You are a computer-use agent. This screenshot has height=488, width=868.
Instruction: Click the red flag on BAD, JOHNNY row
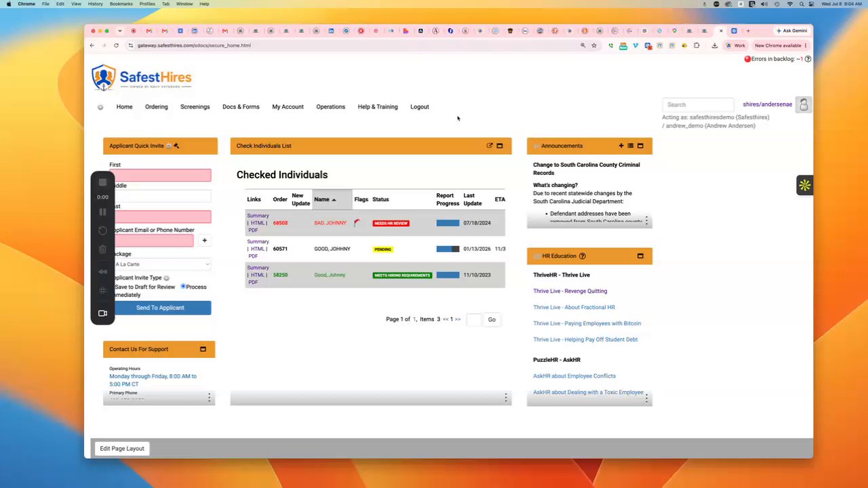click(357, 223)
